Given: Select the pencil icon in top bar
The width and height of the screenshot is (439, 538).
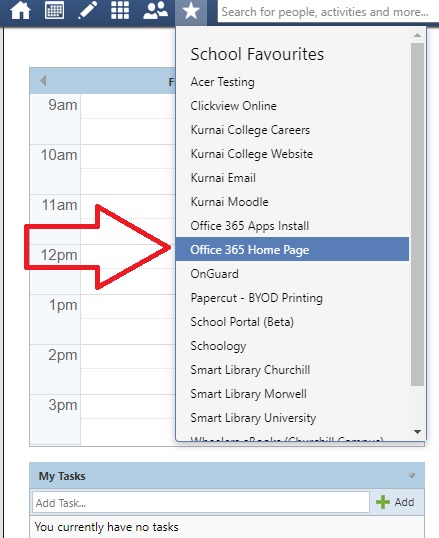Looking at the screenshot, I should pos(87,10).
